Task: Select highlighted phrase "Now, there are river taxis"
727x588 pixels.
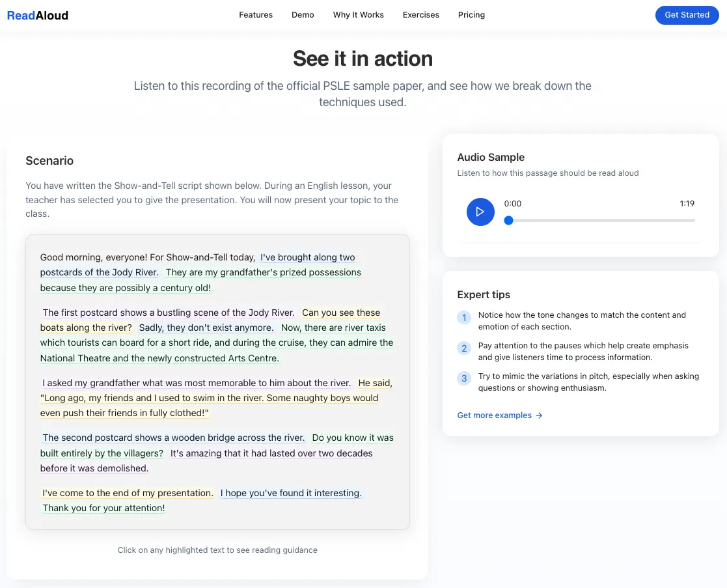Action: [333, 328]
